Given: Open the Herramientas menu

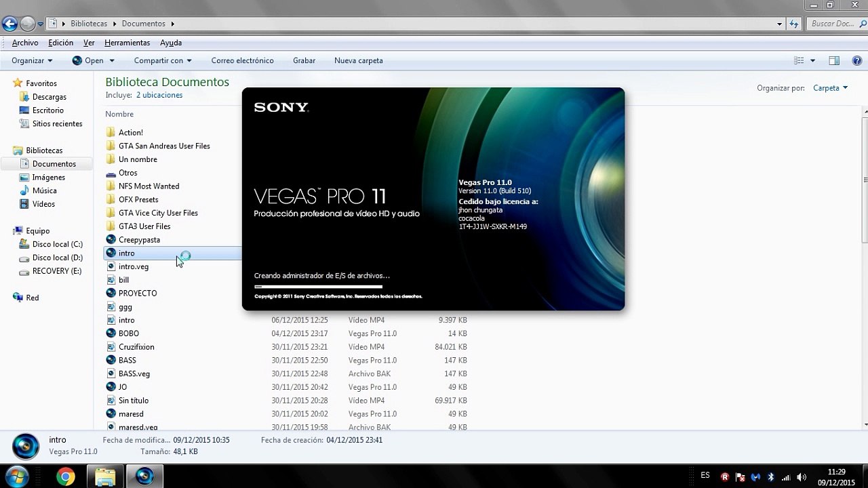Looking at the screenshot, I should (127, 43).
